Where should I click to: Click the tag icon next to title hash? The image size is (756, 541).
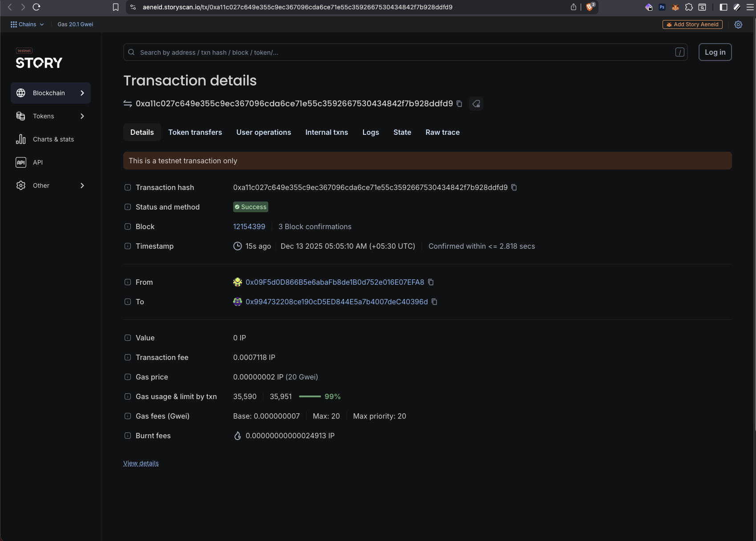point(476,104)
